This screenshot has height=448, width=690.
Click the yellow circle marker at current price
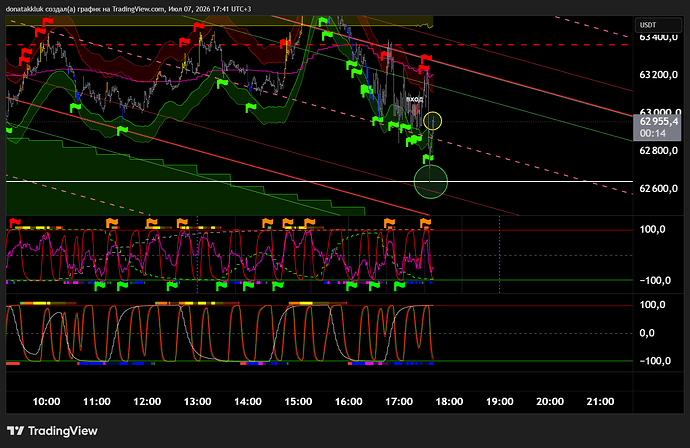coord(433,121)
